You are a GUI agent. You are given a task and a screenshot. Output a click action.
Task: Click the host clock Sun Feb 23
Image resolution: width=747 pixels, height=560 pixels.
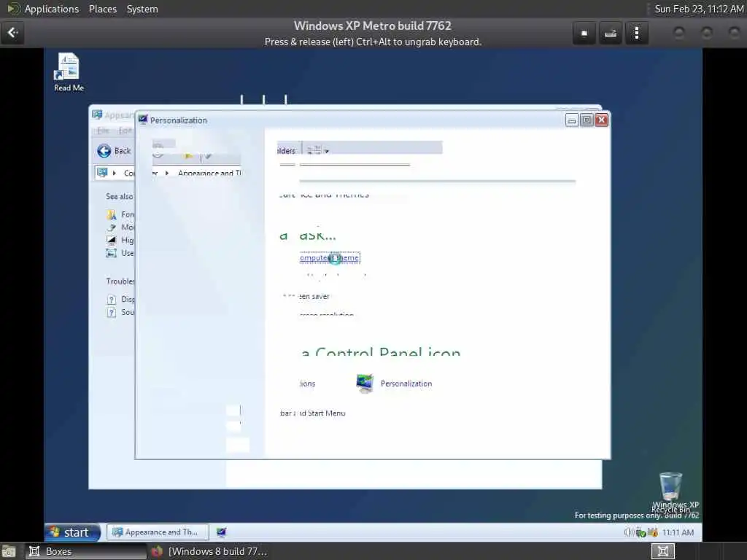point(699,9)
